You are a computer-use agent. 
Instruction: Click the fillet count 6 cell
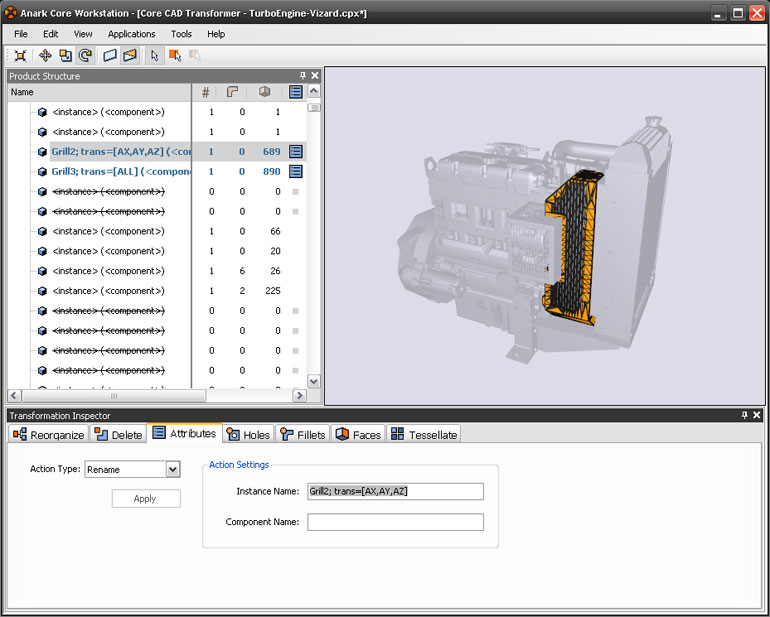[x=242, y=271]
